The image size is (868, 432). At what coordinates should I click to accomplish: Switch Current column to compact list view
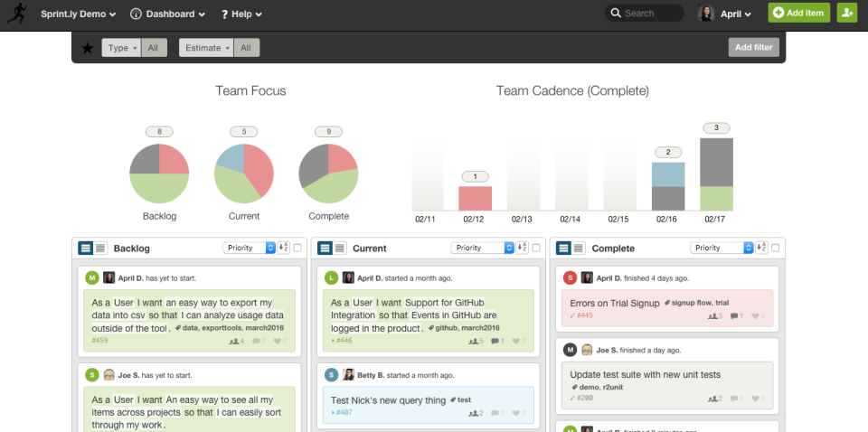pos(339,248)
